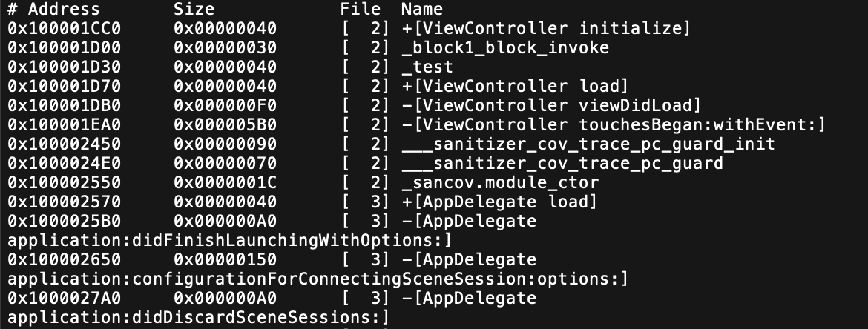The height and width of the screenshot is (329, 868).
Task: Click the Name column header
Action: tap(422, 10)
